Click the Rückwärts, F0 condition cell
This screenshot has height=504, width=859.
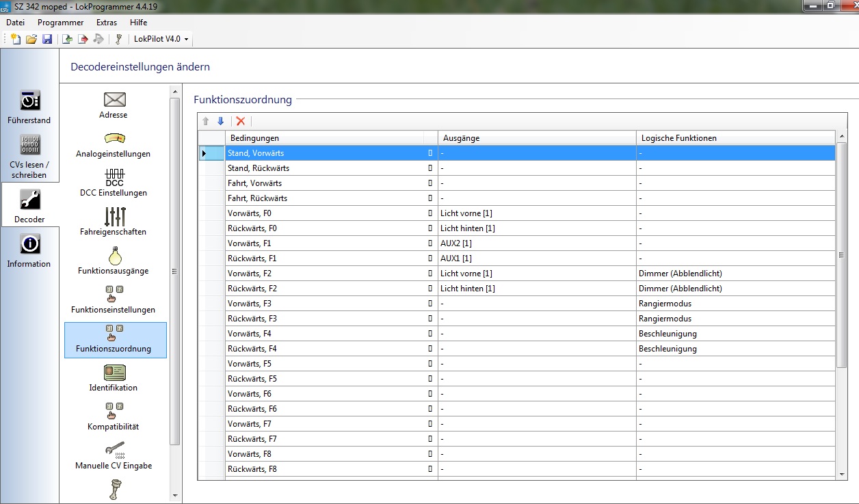coord(331,228)
